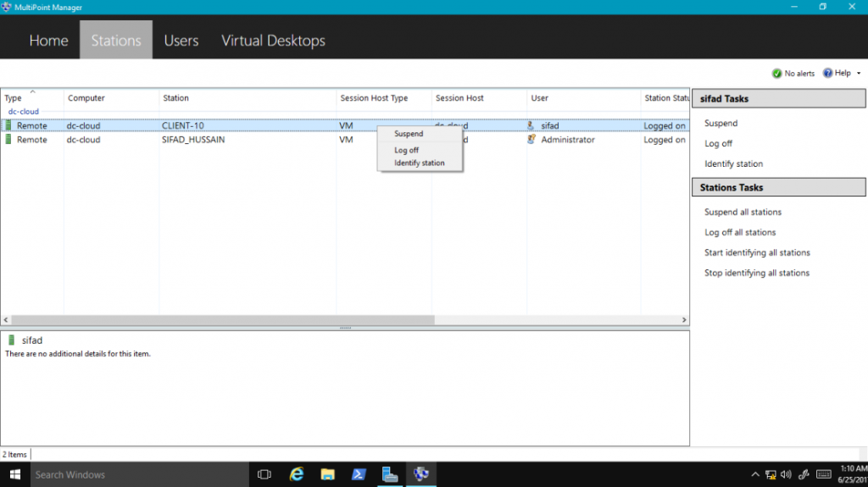Click the green station icon in SIFAD_HUSSAIN row
Screen dimensions: 868x487
click(8, 140)
